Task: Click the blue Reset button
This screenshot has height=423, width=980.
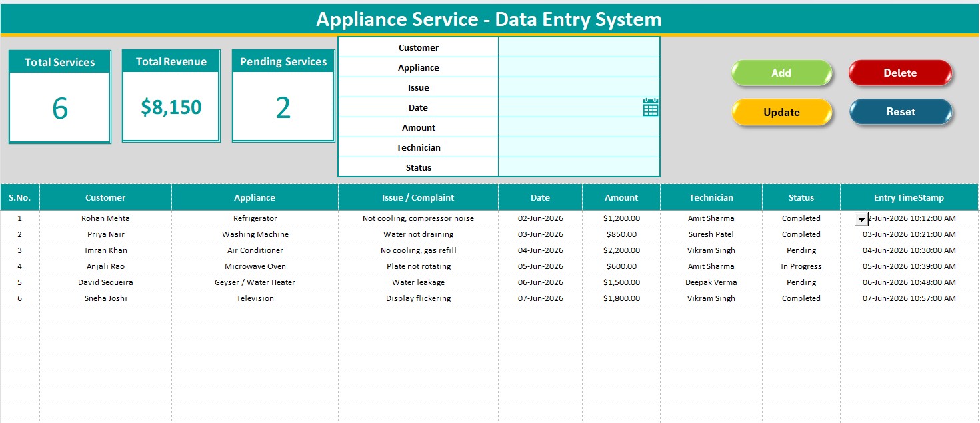Action: 901,112
